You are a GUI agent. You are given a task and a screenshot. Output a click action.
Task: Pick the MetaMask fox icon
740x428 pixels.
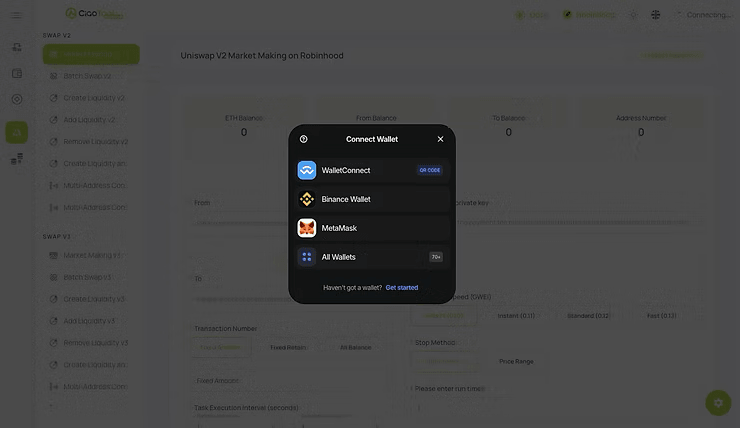coord(307,228)
